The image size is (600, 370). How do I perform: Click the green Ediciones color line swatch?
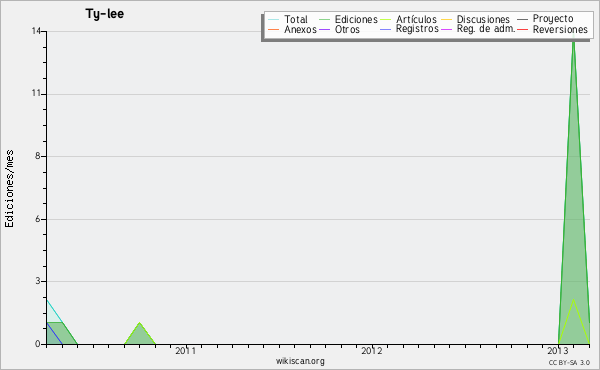coord(324,19)
